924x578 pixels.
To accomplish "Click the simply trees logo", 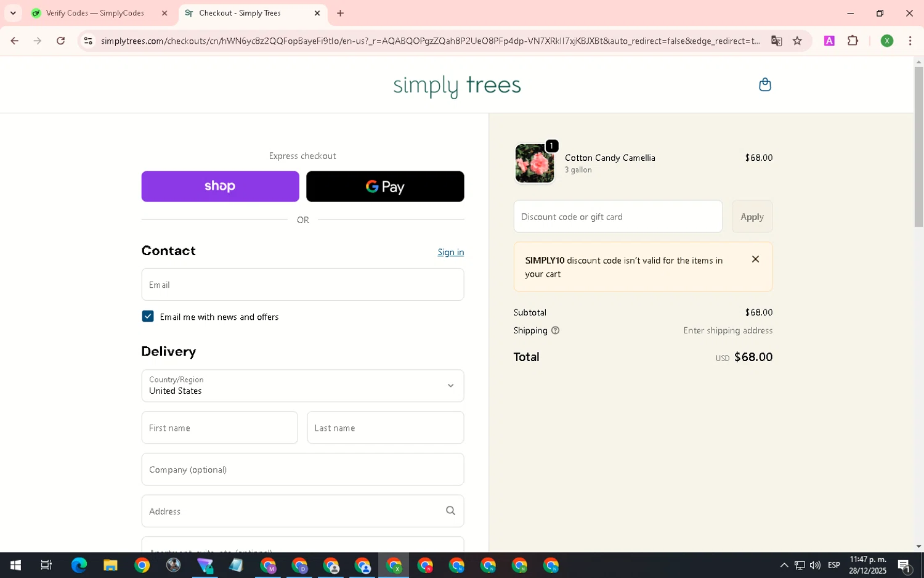I will (457, 86).
